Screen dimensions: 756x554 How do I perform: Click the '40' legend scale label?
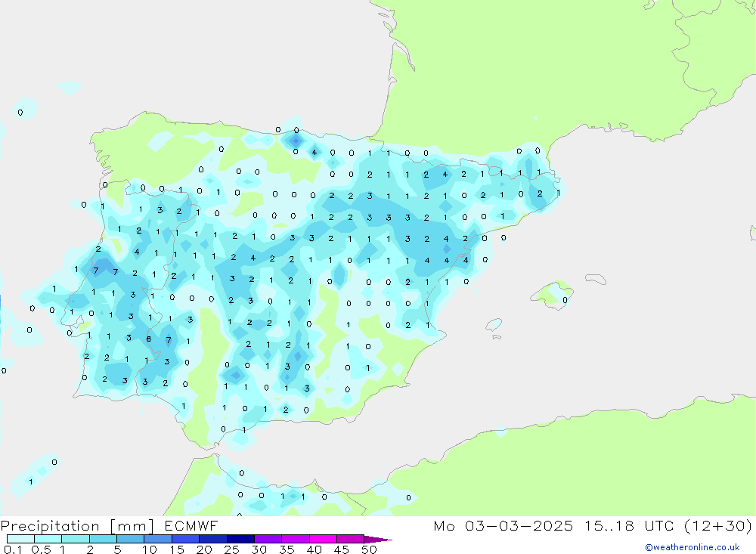click(314, 549)
